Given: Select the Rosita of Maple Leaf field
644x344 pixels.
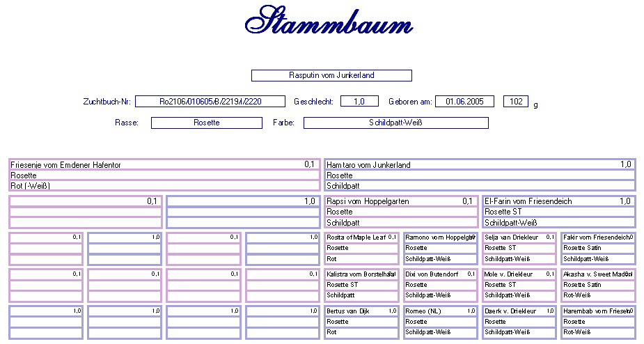Looking at the screenshot, I should pos(361,237).
